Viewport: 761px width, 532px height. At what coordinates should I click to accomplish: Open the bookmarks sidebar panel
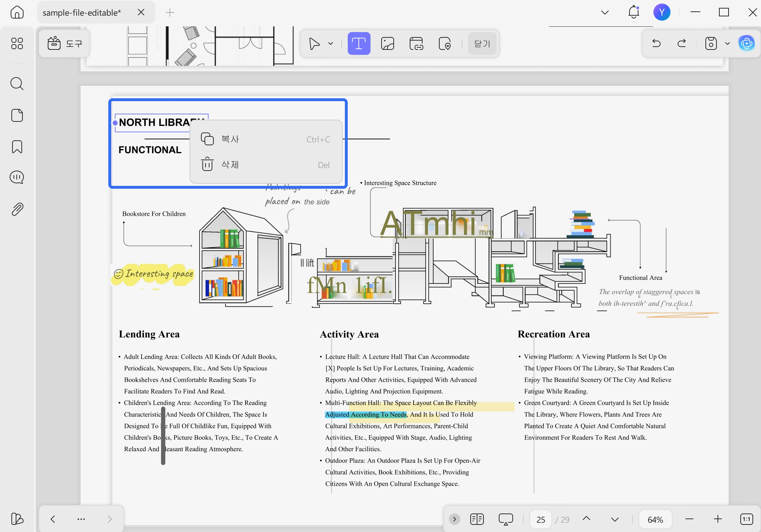point(17,147)
